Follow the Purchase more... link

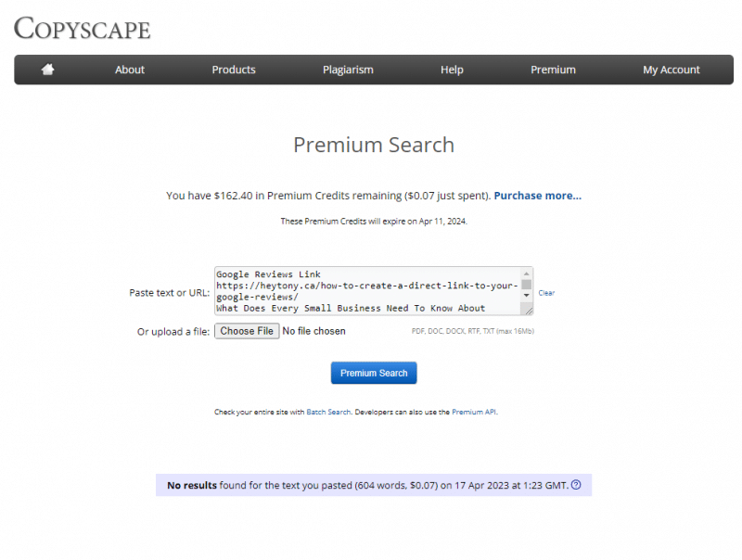[537, 196]
